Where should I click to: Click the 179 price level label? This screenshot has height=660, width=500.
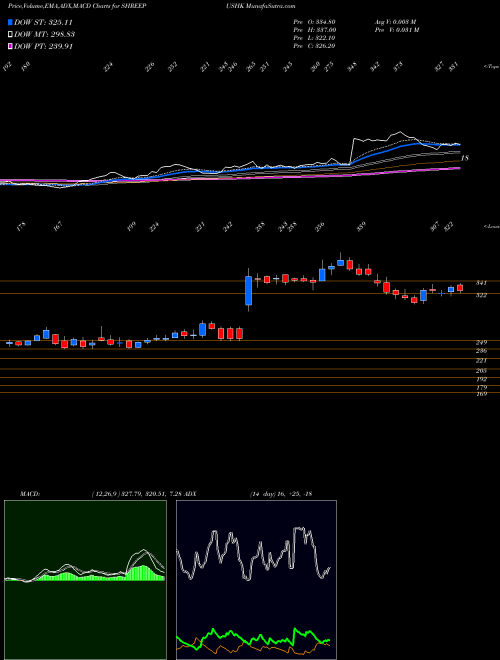tap(481, 388)
